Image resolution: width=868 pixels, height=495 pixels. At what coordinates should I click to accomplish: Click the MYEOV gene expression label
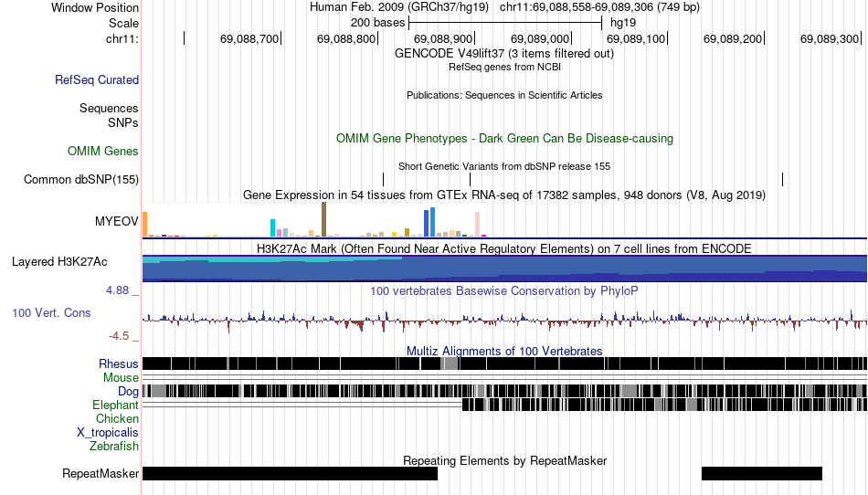(116, 221)
